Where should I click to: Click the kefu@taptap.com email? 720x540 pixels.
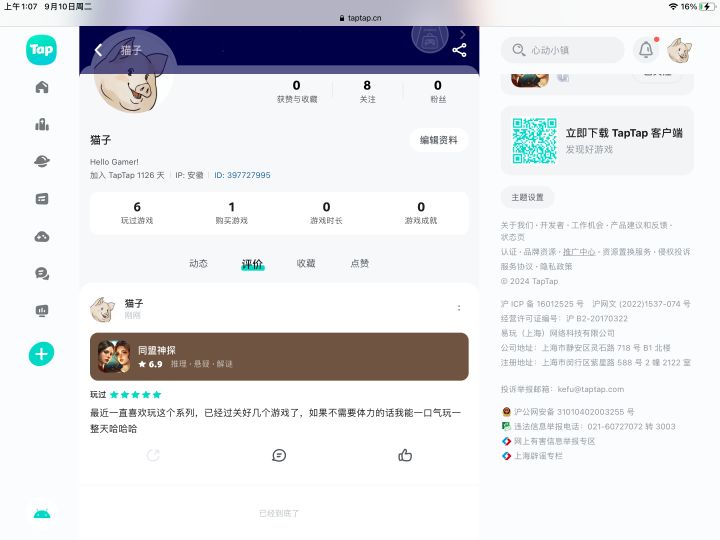[x=591, y=389]
